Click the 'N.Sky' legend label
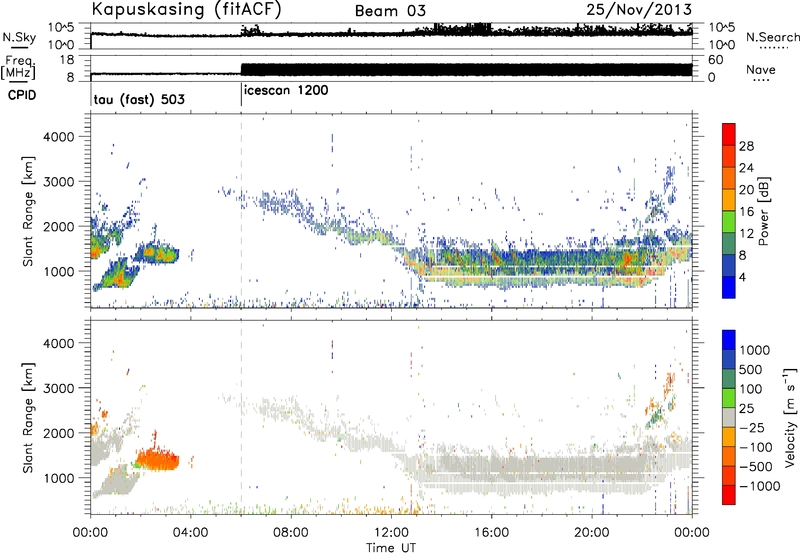The height and width of the screenshot is (554, 800). 19,37
